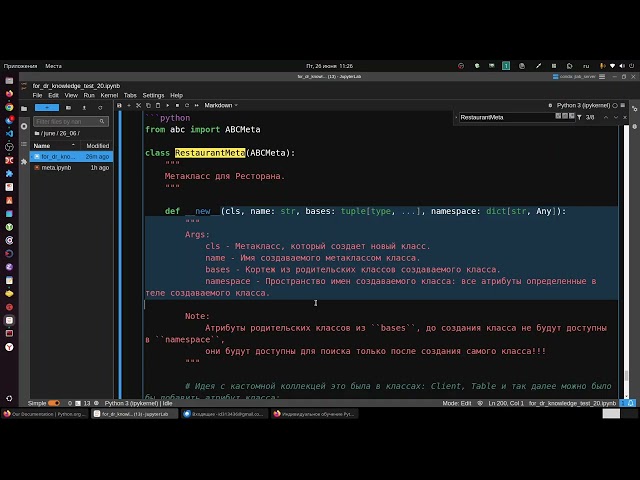Open the power menu in top panel
The image size is (640, 480).
point(631,66)
